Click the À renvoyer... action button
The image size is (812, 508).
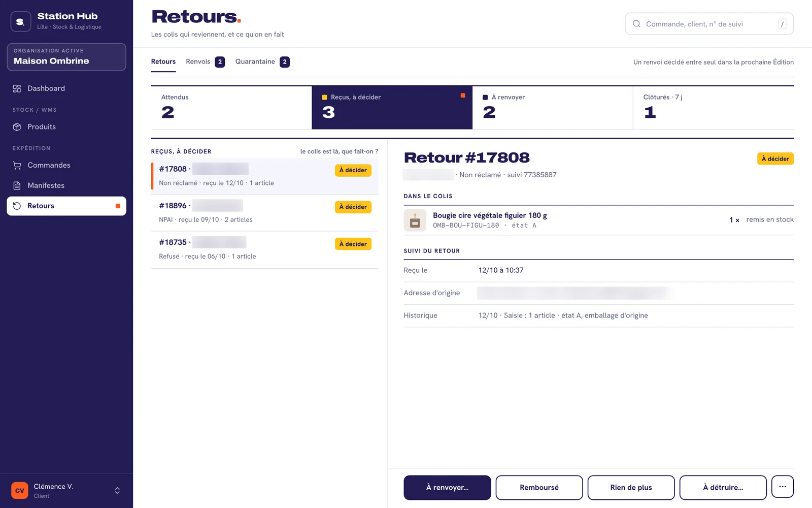point(447,488)
